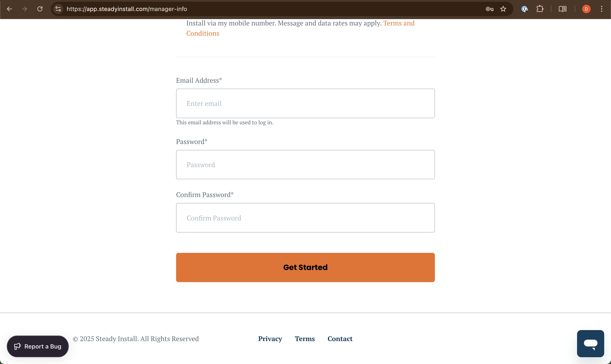Open the Terms footer link
Viewport: 611px width, 364px height.
[x=305, y=339]
